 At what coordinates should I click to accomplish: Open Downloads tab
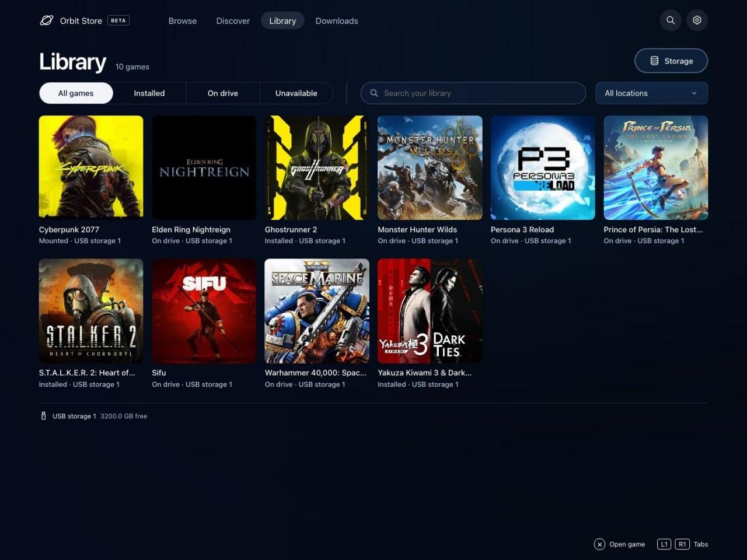click(337, 21)
